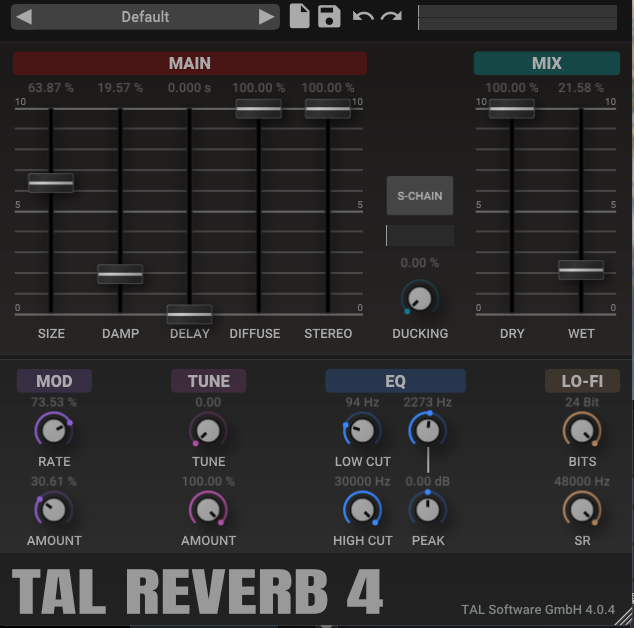Screen dimensions: 634x628
Task: Click the 0.00 dB peak value
Action: pos(428,481)
